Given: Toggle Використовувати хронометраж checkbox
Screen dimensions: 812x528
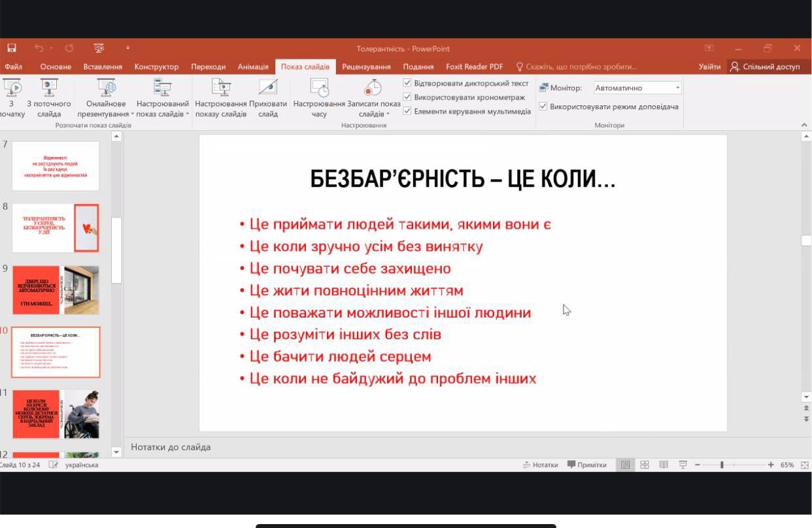Looking at the screenshot, I should [x=407, y=97].
